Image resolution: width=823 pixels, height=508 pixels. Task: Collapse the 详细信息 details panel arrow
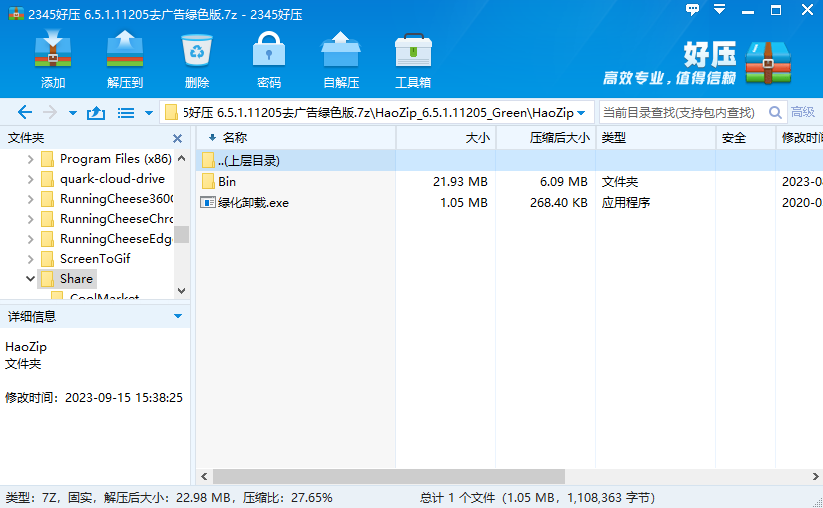click(x=178, y=316)
